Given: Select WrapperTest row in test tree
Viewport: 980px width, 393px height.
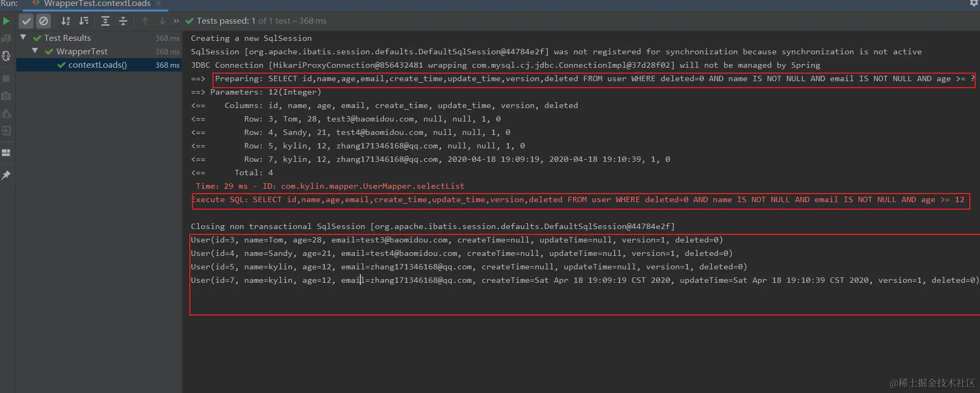Looking at the screenshot, I should click(x=99, y=52).
